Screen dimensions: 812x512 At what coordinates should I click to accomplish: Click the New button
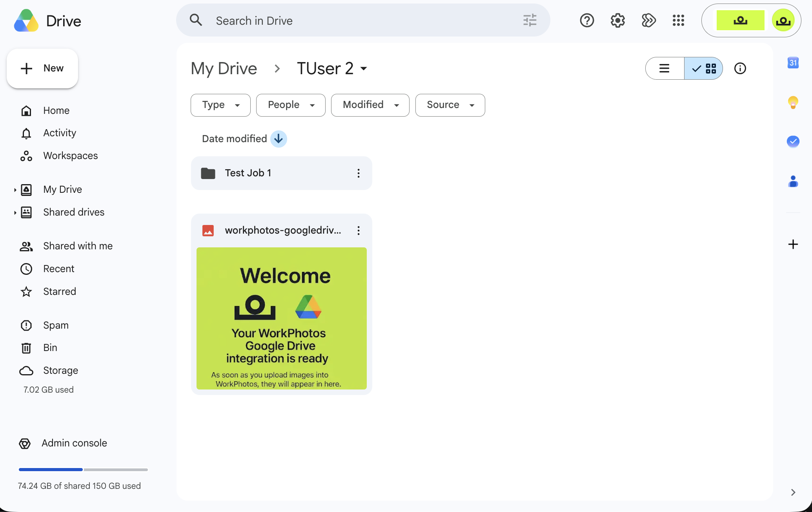click(x=42, y=68)
